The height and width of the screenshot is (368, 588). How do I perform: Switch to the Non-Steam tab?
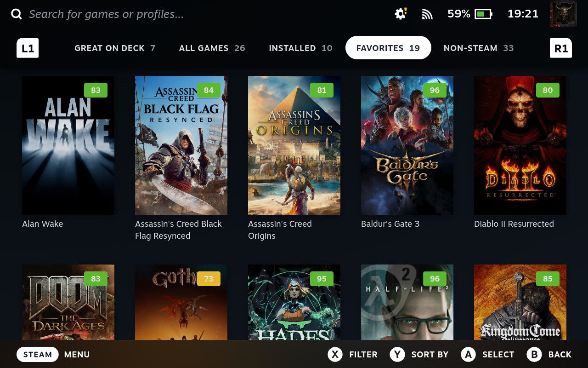coord(479,48)
